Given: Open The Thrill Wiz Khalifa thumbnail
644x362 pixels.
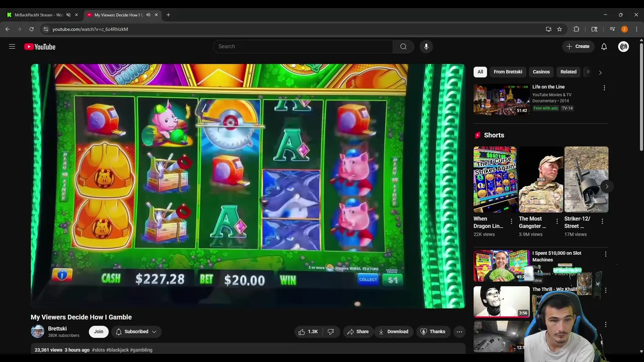Looking at the screenshot, I should pos(501,302).
